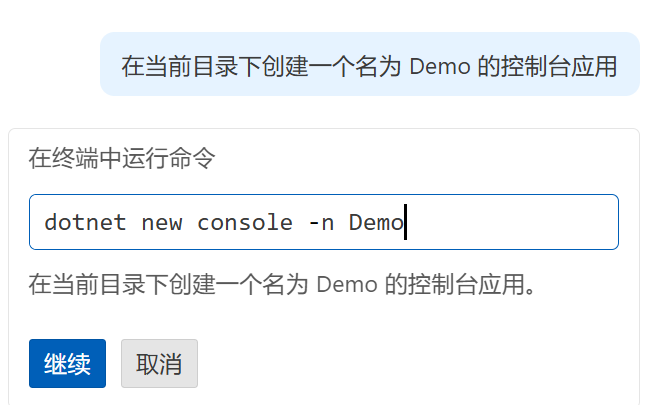Focus the terminal command input field
This screenshot has height=405, width=653.
click(x=323, y=222)
